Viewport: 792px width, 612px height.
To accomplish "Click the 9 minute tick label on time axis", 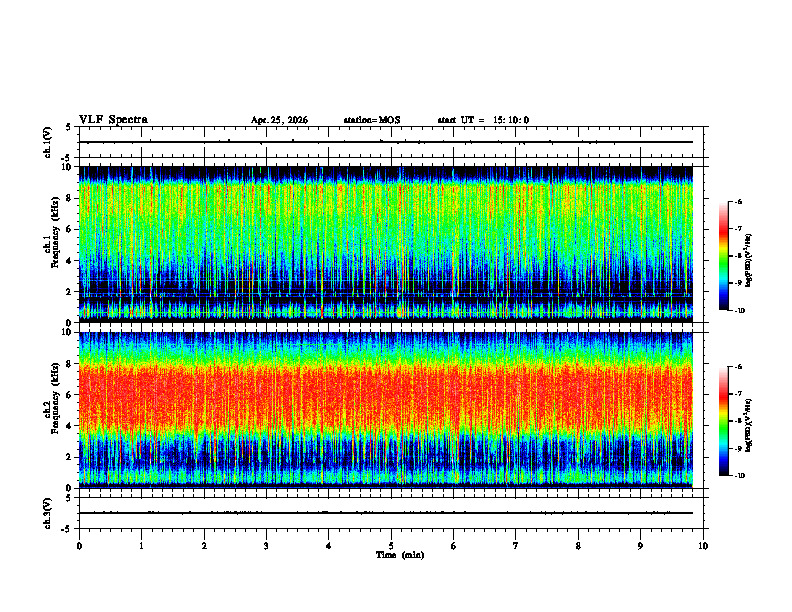I will (x=640, y=546).
